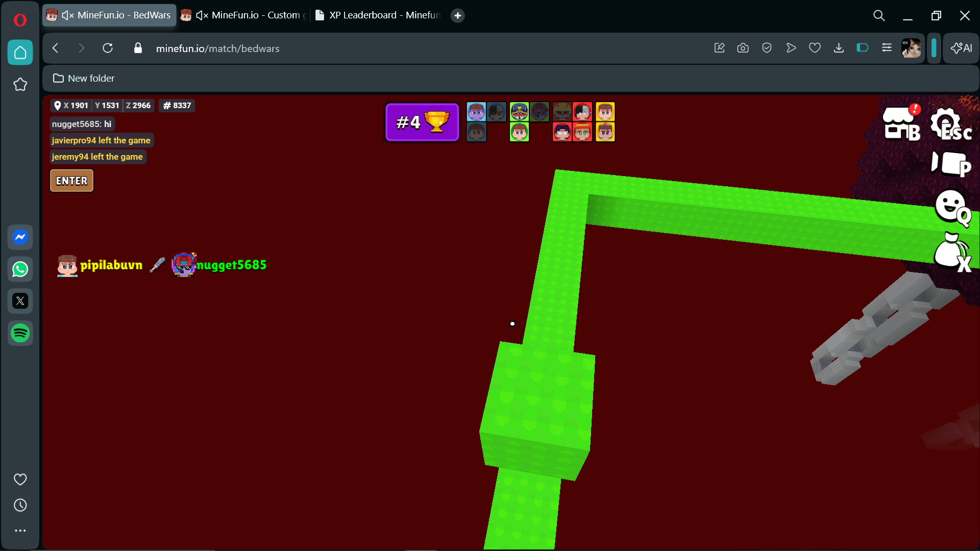980x551 pixels.
Task: Open a new browser tab
Action: click(457, 15)
